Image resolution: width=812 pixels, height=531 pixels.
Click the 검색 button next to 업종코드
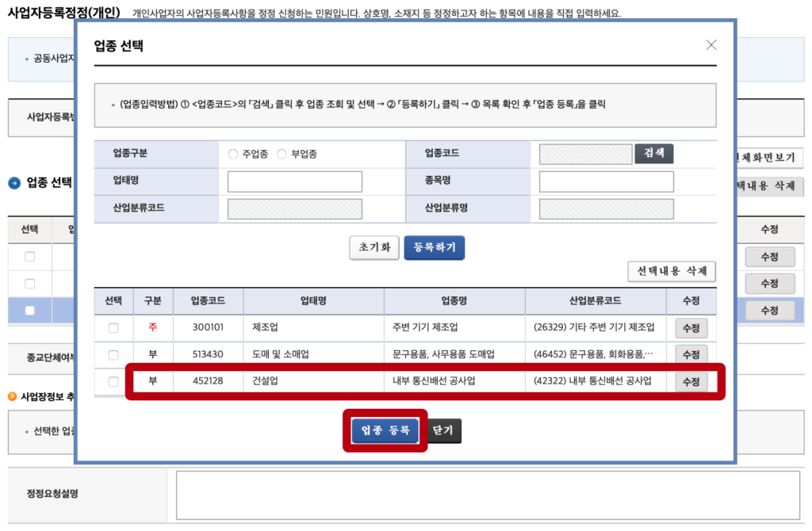pyautogui.click(x=653, y=154)
